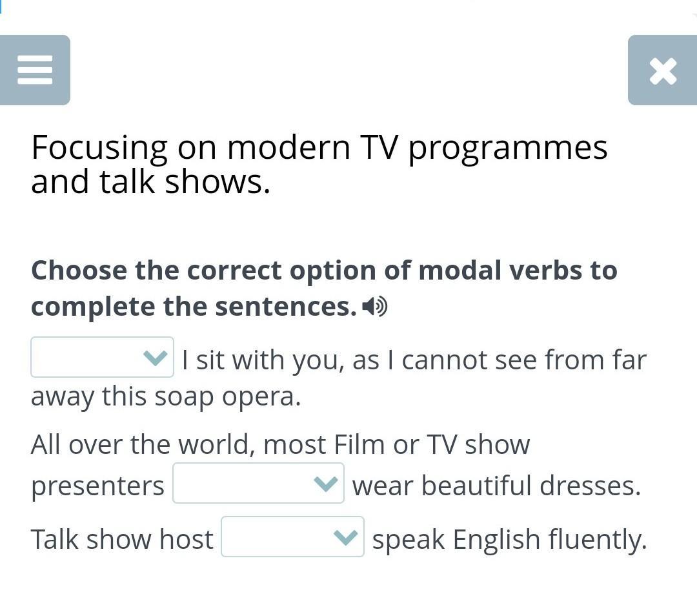This screenshot has height=616, width=697.
Task: Click the word "presenters"
Action: tap(97, 486)
